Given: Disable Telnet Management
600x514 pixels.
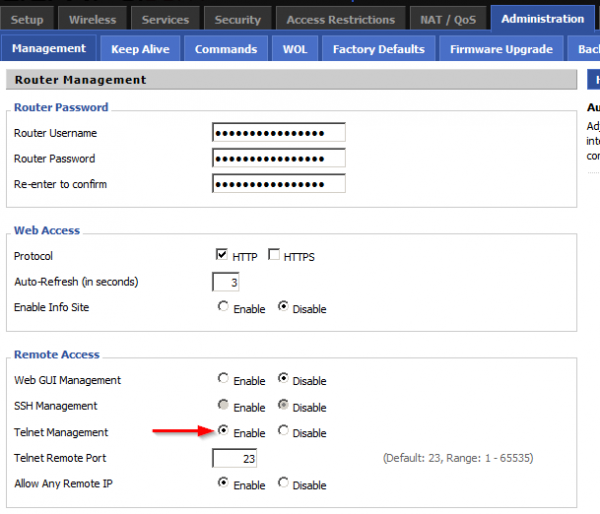Looking at the screenshot, I should click(x=283, y=432).
